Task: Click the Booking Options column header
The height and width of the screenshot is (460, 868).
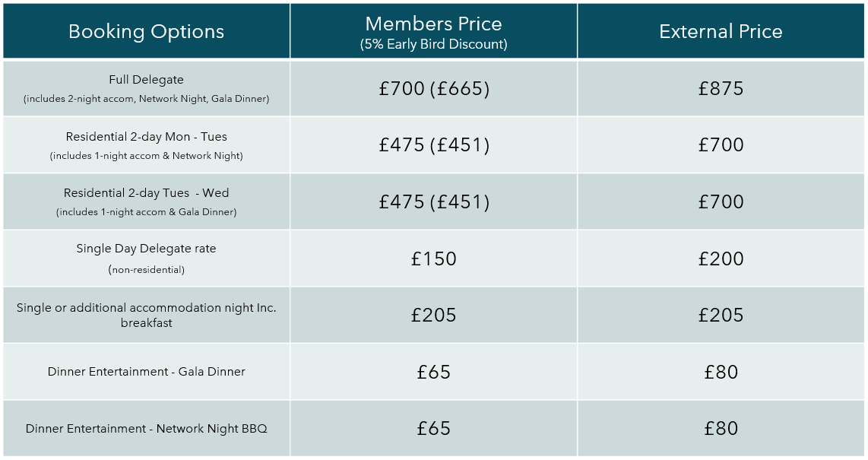Action: point(146,31)
